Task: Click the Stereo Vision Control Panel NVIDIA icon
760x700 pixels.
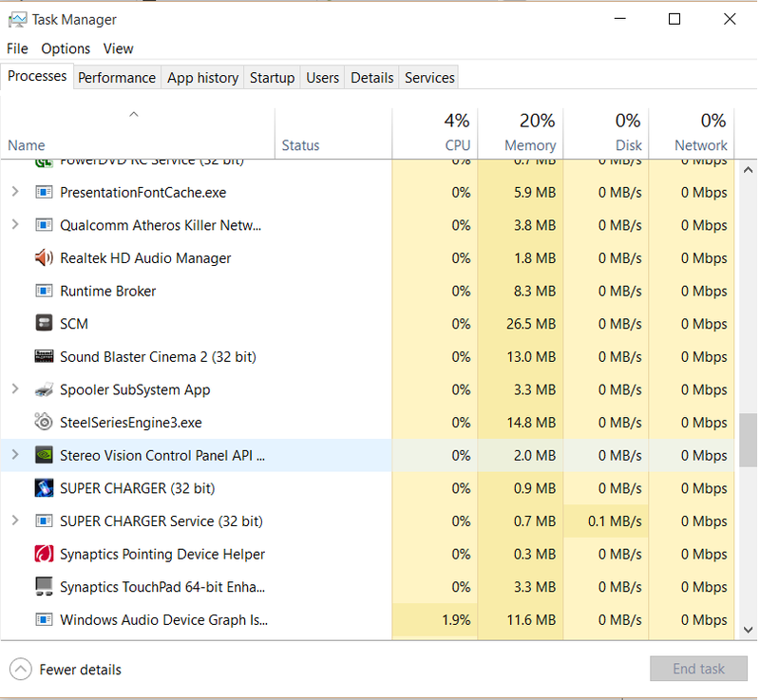Action: pyautogui.click(x=44, y=455)
